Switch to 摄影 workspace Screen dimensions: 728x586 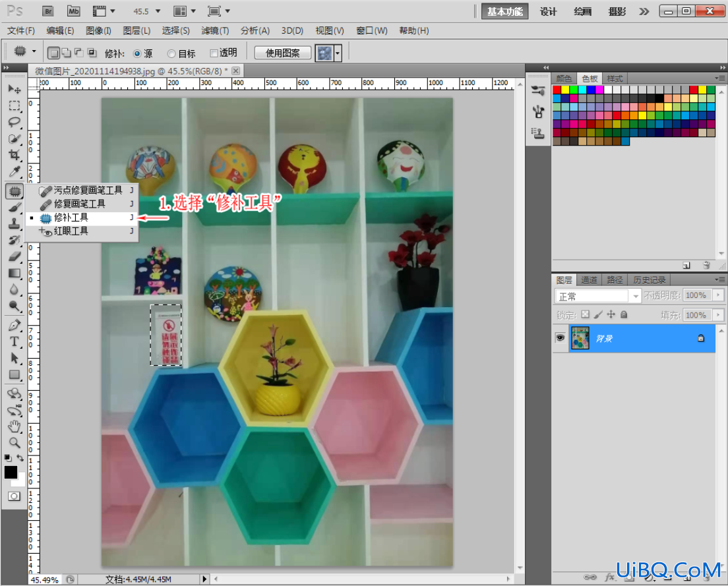coord(617,12)
